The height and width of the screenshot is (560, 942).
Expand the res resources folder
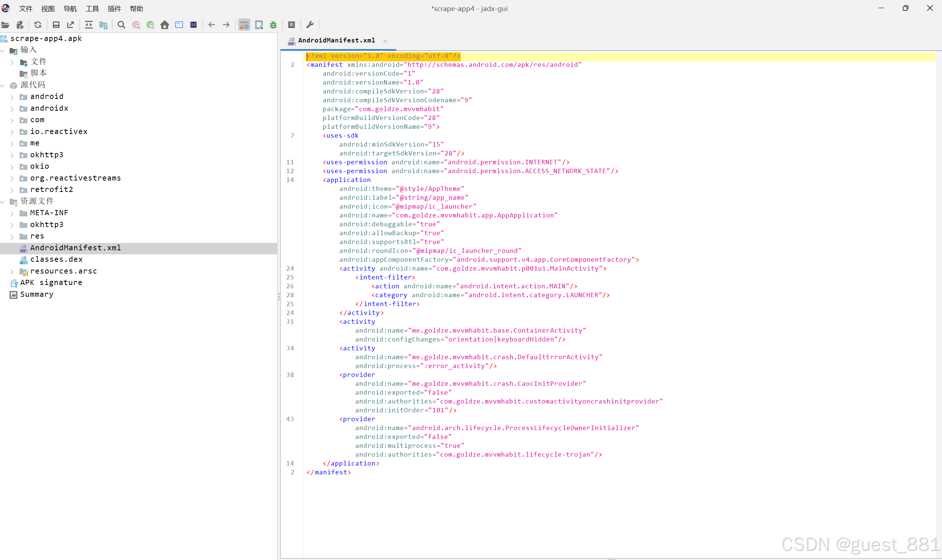pos(12,237)
